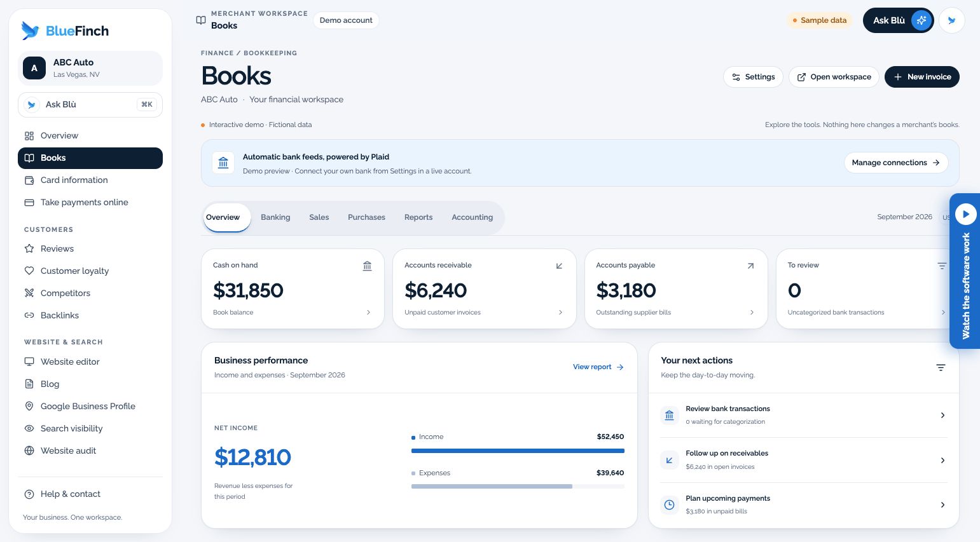Click the BlueFinch bird logo

[x=30, y=30]
